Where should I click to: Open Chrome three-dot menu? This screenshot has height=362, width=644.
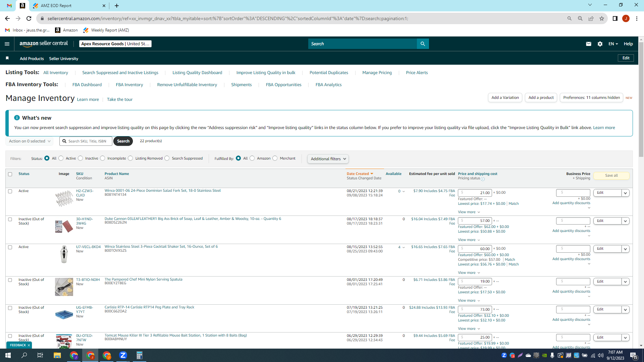click(x=637, y=18)
